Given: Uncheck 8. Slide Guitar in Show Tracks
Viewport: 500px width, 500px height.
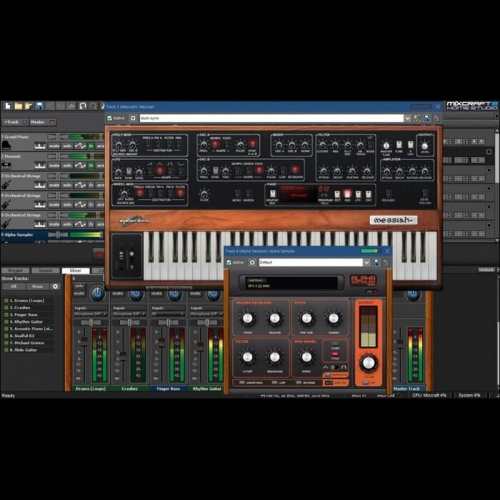Looking at the screenshot, I should [x=6, y=350].
